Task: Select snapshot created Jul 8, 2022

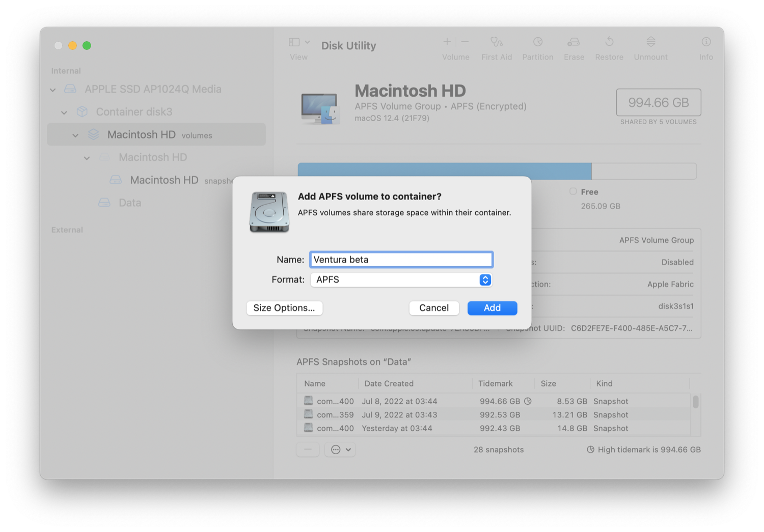Action: pos(494,401)
